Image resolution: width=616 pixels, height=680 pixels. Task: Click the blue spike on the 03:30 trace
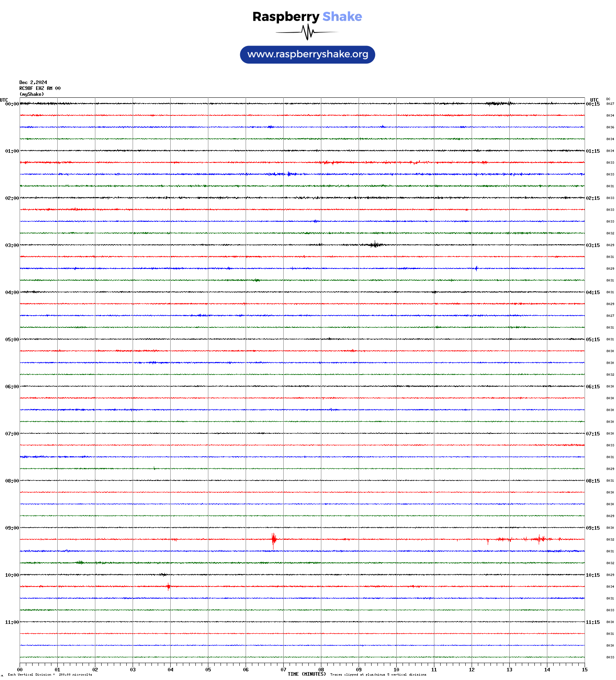click(x=476, y=269)
